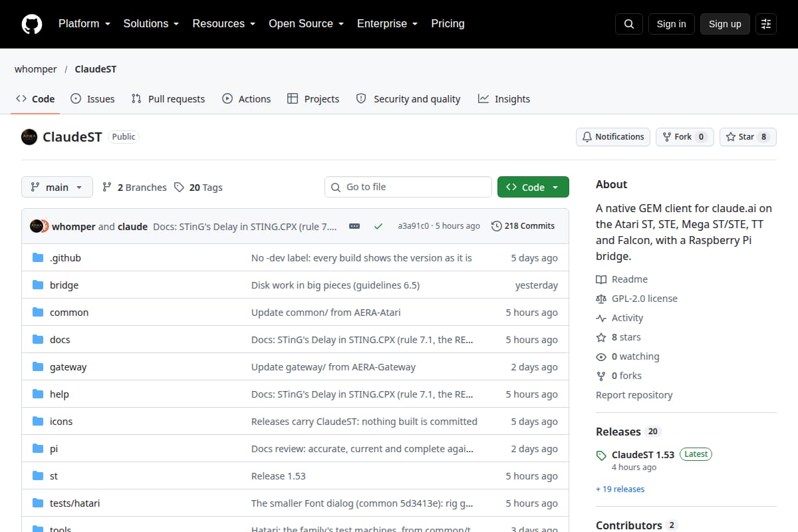Fork the ClaudeST repository
This screenshot has height=532, width=798.
click(685, 137)
